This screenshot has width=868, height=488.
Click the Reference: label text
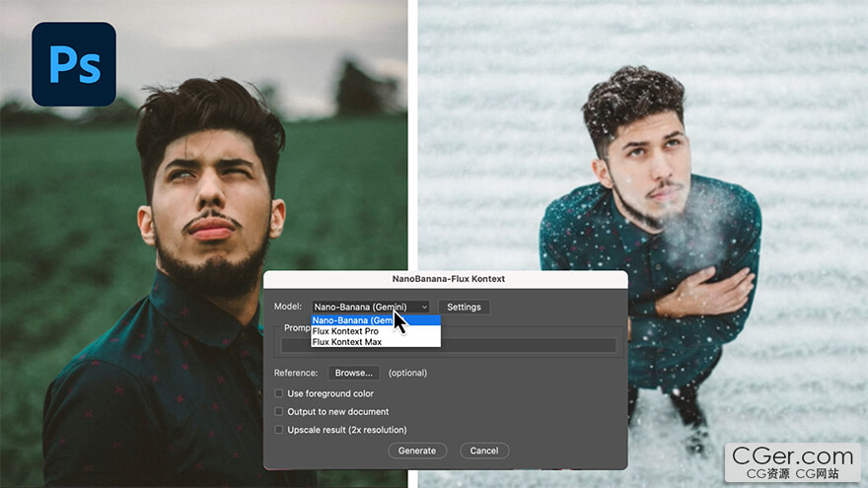click(296, 373)
